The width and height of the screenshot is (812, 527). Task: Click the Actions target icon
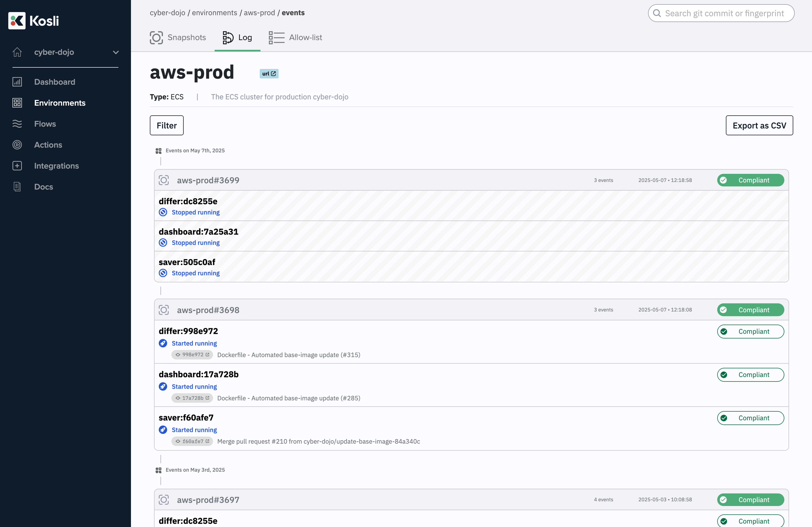pos(17,145)
